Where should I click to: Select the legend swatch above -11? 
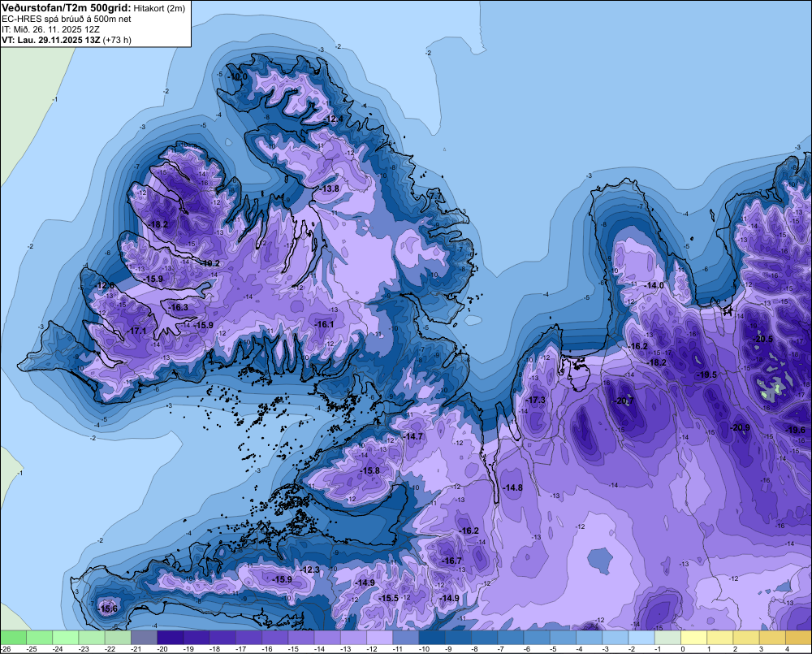tap(405, 638)
